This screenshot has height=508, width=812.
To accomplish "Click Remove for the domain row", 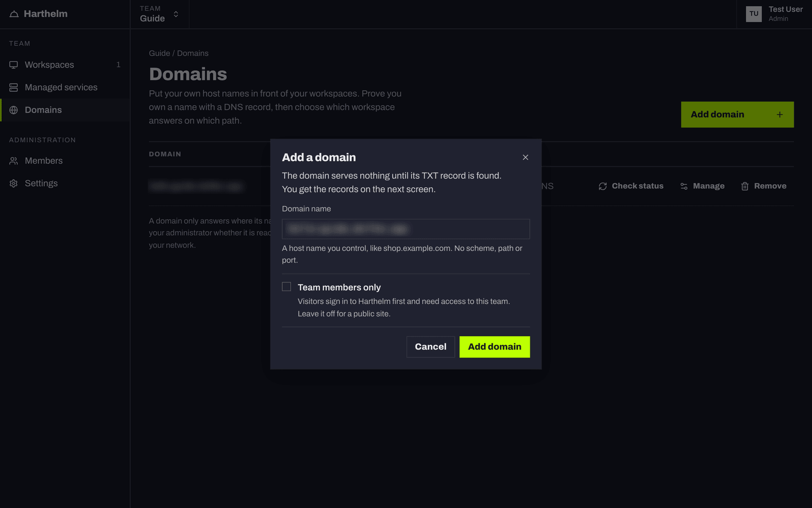I will click(764, 186).
